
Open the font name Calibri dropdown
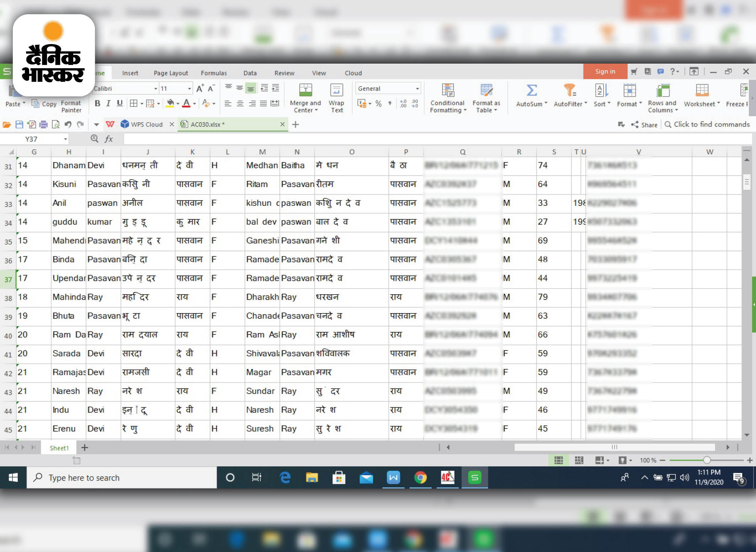(x=156, y=89)
